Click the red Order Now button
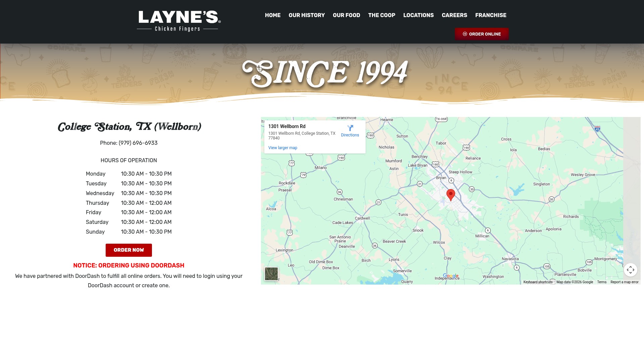Image resolution: width=644 pixels, height=362 pixels. tap(129, 250)
